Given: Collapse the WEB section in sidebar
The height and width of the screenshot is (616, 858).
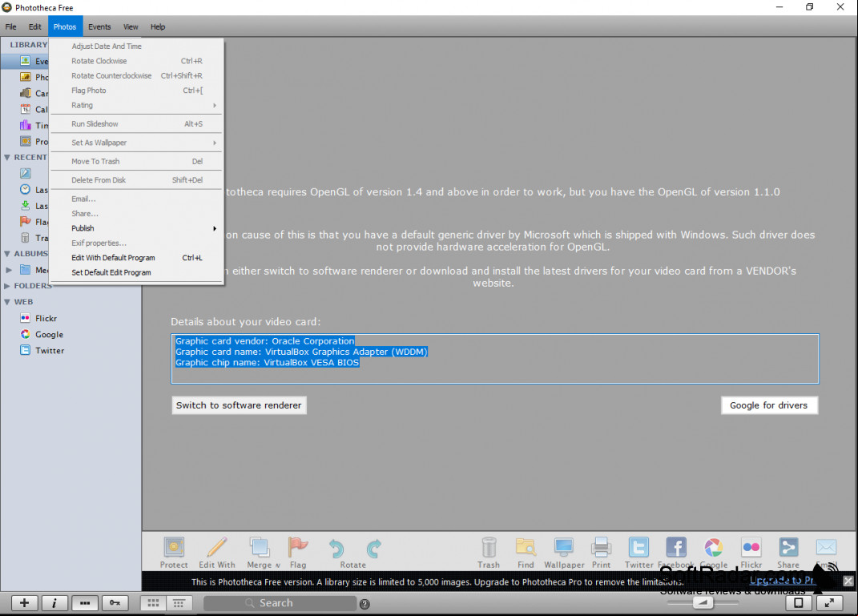Looking at the screenshot, I should pyautogui.click(x=7, y=302).
